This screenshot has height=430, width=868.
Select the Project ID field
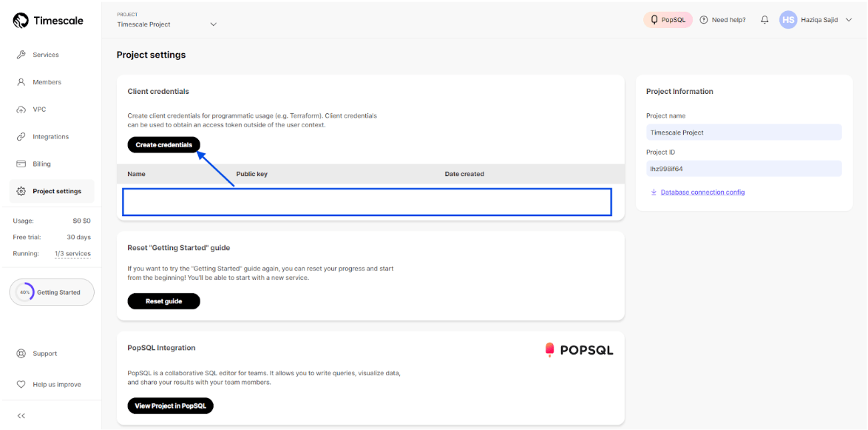pos(743,168)
